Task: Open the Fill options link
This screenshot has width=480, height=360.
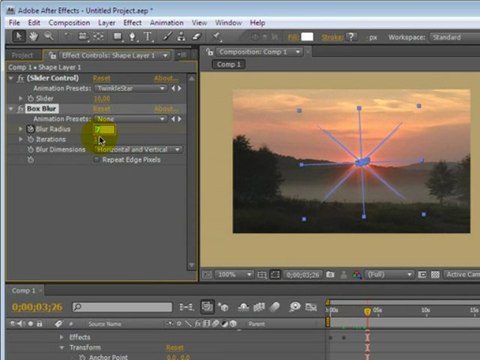Action: 293,37
